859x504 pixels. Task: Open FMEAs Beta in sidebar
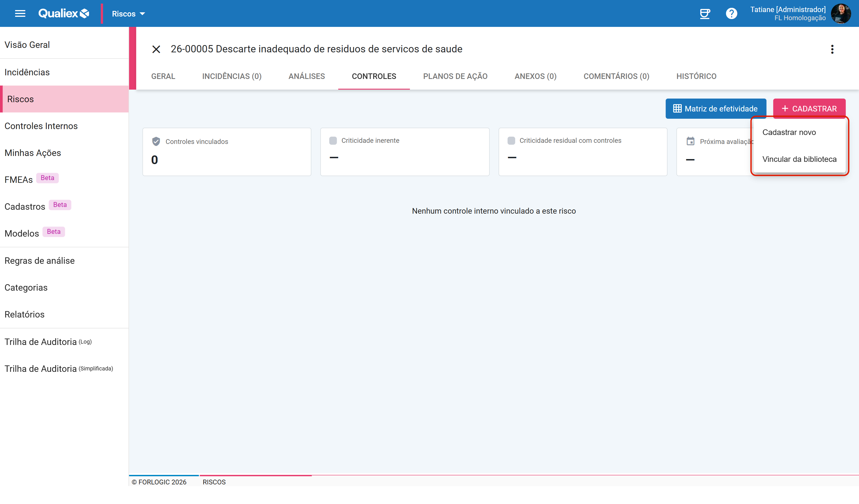click(64, 180)
